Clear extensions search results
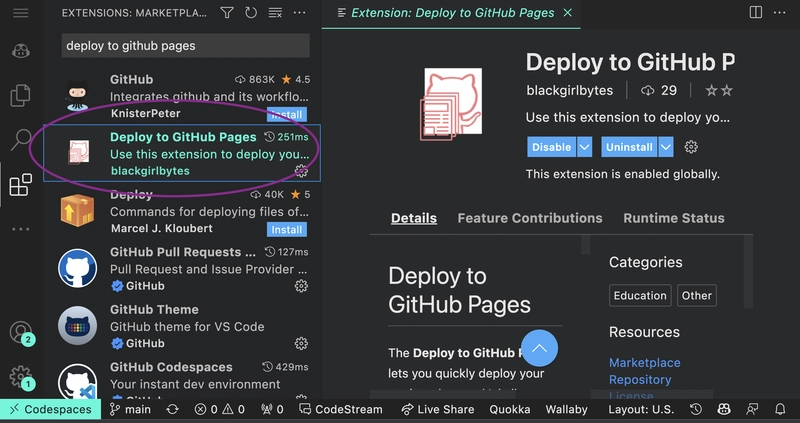800x423 pixels. (275, 13)
